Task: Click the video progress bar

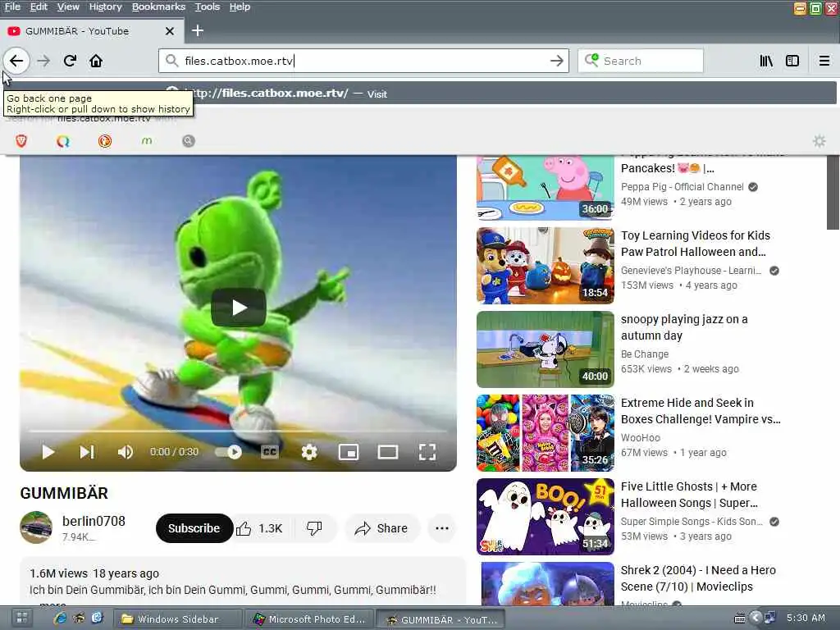Action: click(x=239, y=431)
